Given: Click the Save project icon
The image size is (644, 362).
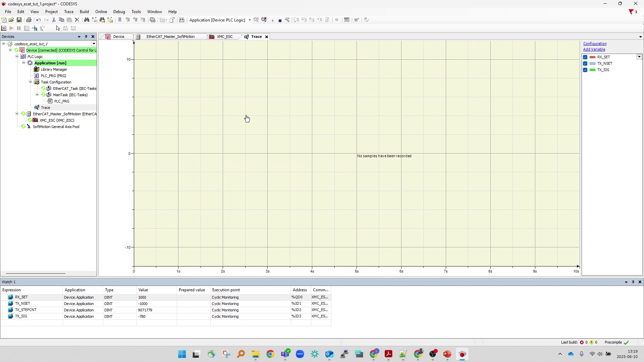Looking at the screenshot, I should point(19,20).
